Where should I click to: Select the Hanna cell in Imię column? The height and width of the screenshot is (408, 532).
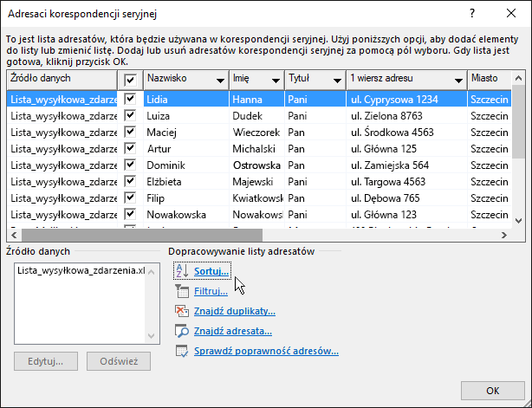pyautogui.click(x=256, y=100)
